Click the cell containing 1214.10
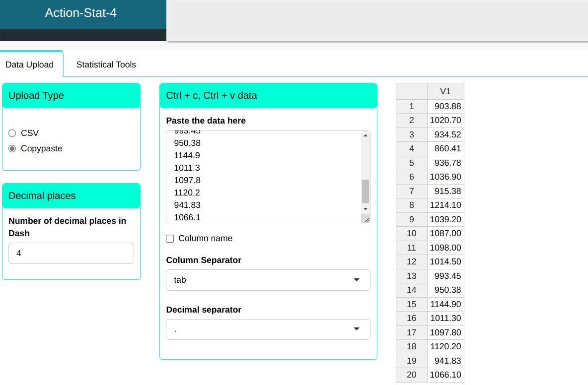The image size is (588, 385). coord(445,205)
